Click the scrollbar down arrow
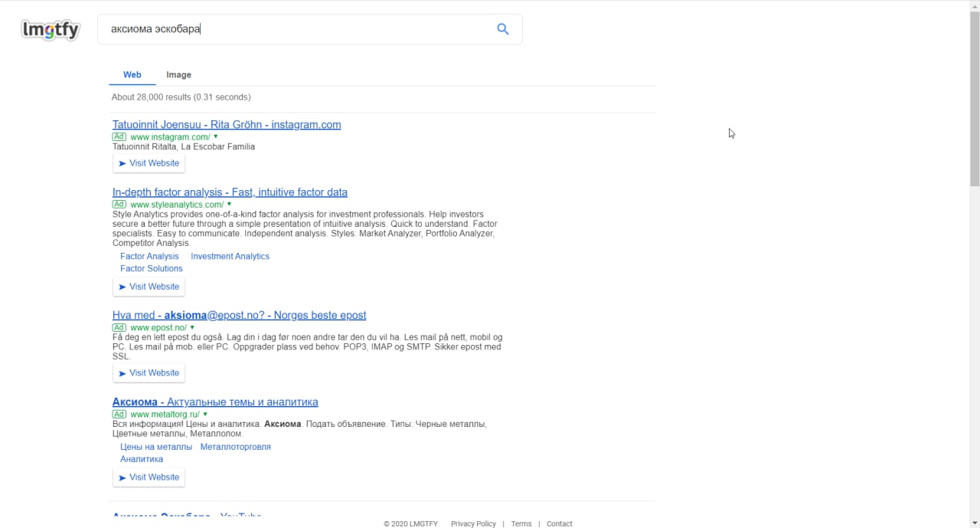The height and width of the screenshot is (528, 980). coord(975,523)
